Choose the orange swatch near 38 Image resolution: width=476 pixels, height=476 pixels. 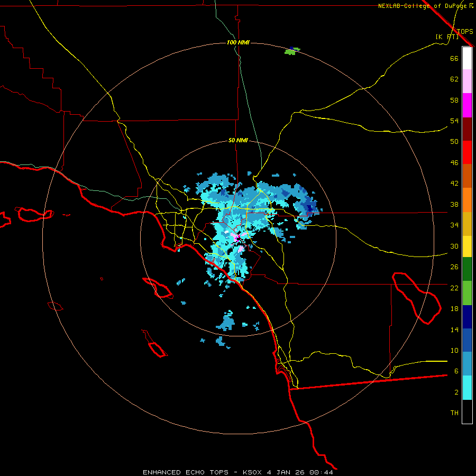467,200
